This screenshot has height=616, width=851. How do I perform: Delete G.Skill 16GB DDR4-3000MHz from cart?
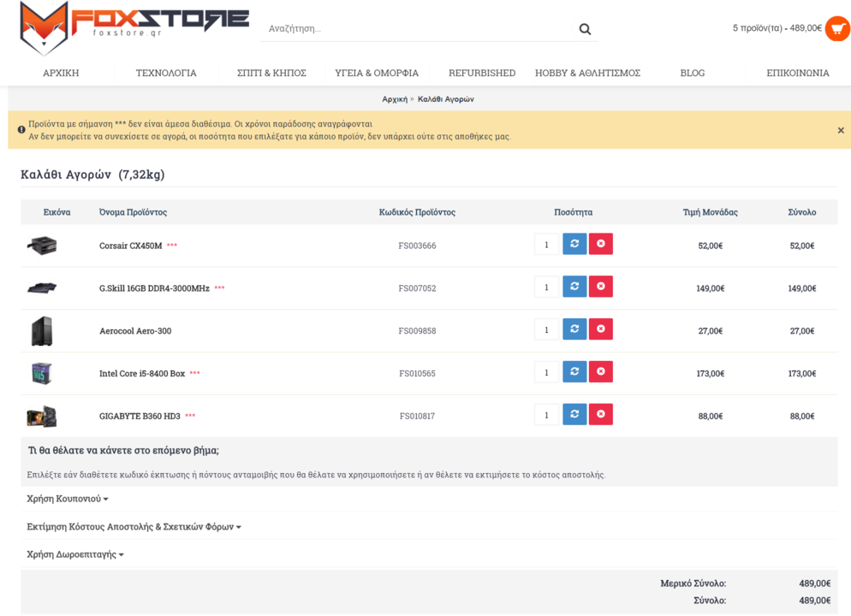(601, 287)
